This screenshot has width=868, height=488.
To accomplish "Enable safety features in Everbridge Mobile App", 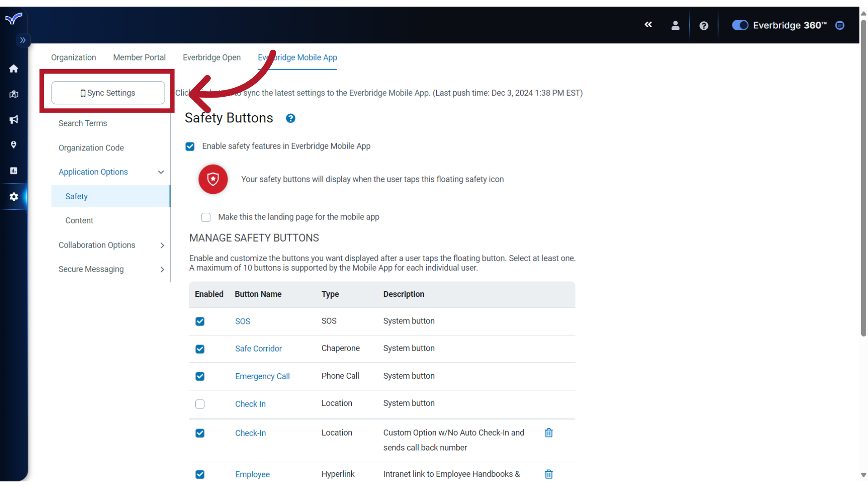I will [191, 146].
